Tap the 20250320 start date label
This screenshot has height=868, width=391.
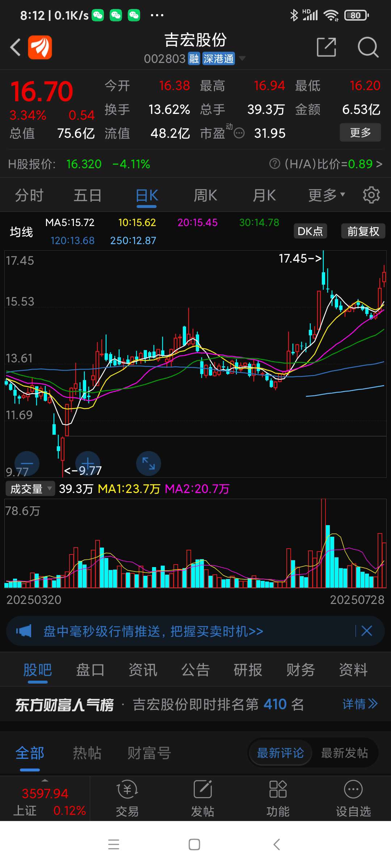click(34, 600)
